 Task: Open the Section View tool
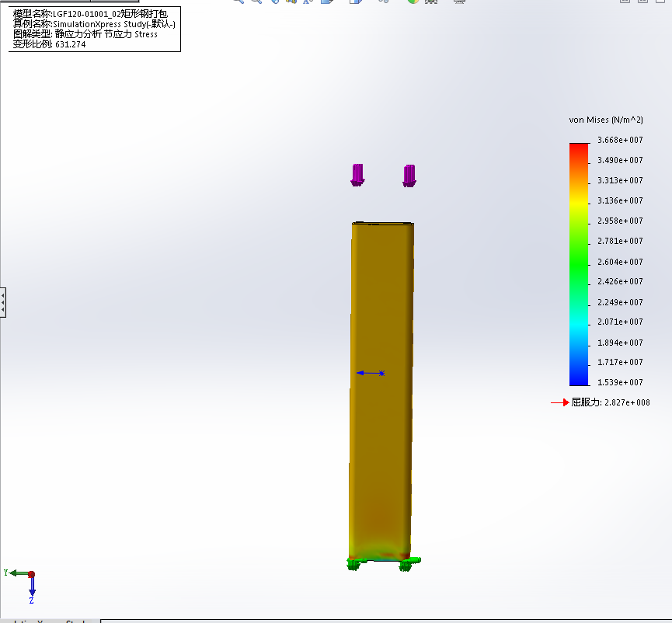click(x=293, y=2)
